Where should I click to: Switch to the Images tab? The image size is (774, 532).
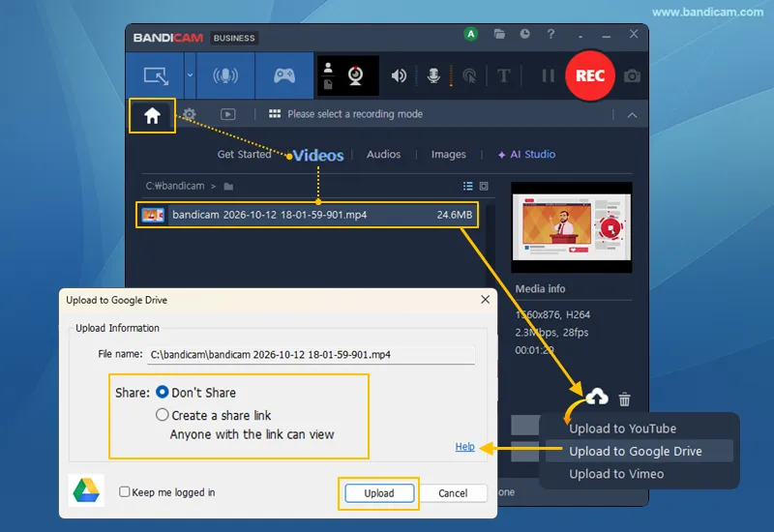click(x=448, y=155)
